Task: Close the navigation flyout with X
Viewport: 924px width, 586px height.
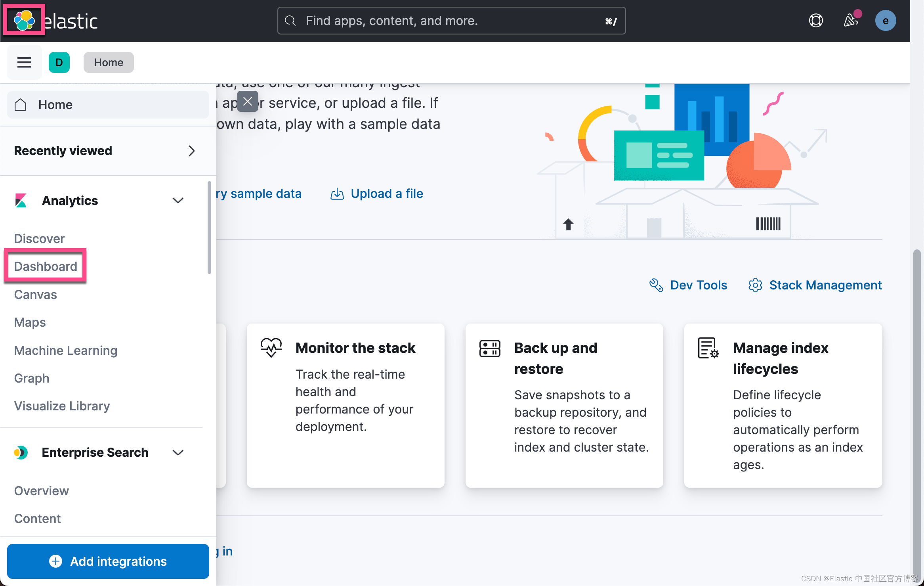Action: click(x=248, y=101)
